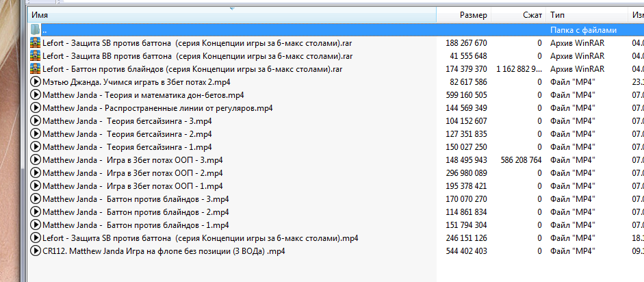Viewport: 644px width, 282px height.
Task: Click RAR icon of Lefort Защита BB archive
Action: tap(36, 56)
